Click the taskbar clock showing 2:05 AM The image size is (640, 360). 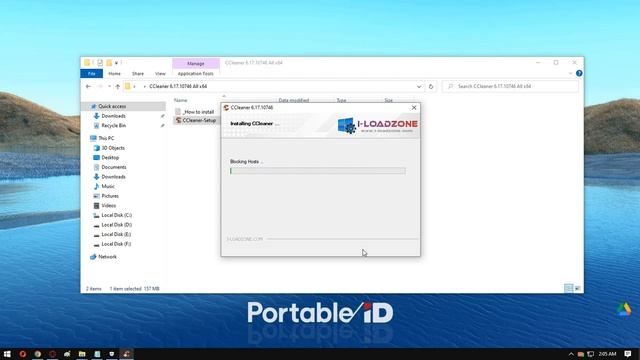[x=607, y=354]
